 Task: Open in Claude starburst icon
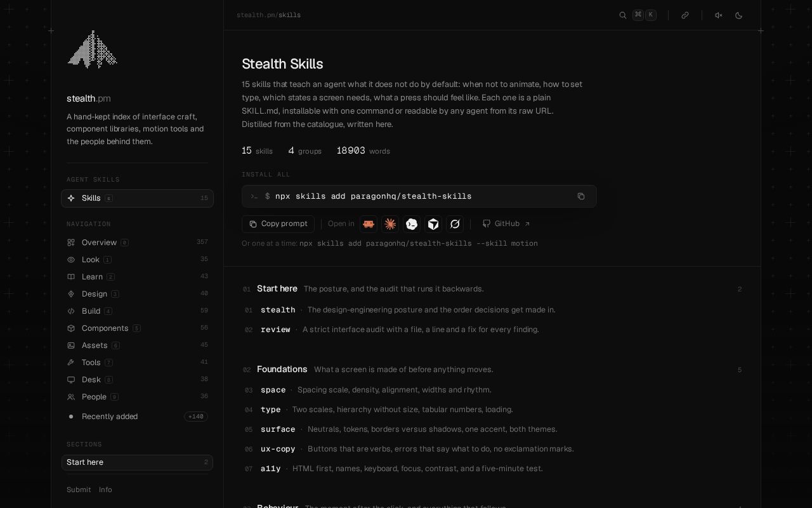(x=390, y=224)
